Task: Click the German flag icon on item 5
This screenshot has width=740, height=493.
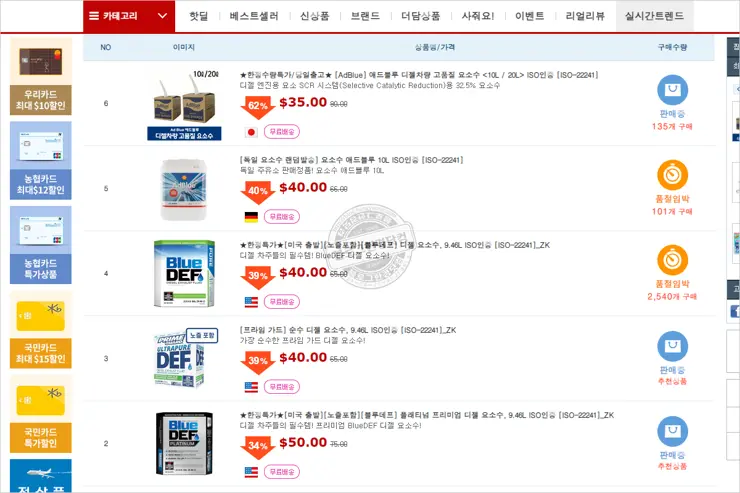Action: click(251, 217)
